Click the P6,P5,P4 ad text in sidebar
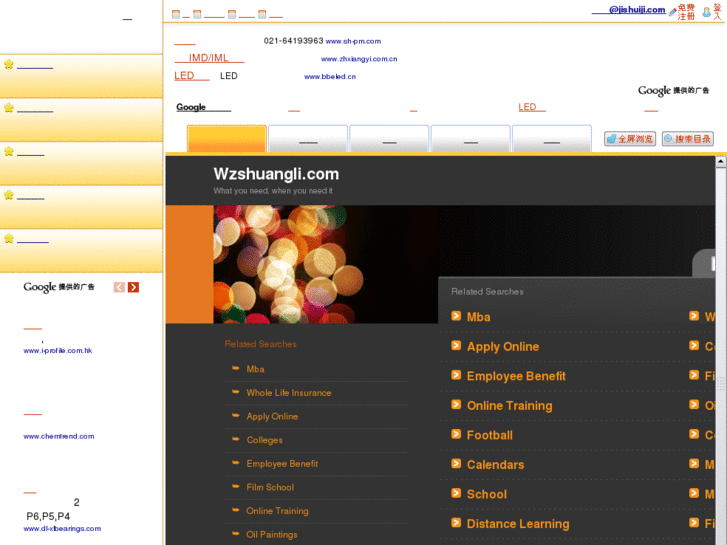 pos(48,516)
